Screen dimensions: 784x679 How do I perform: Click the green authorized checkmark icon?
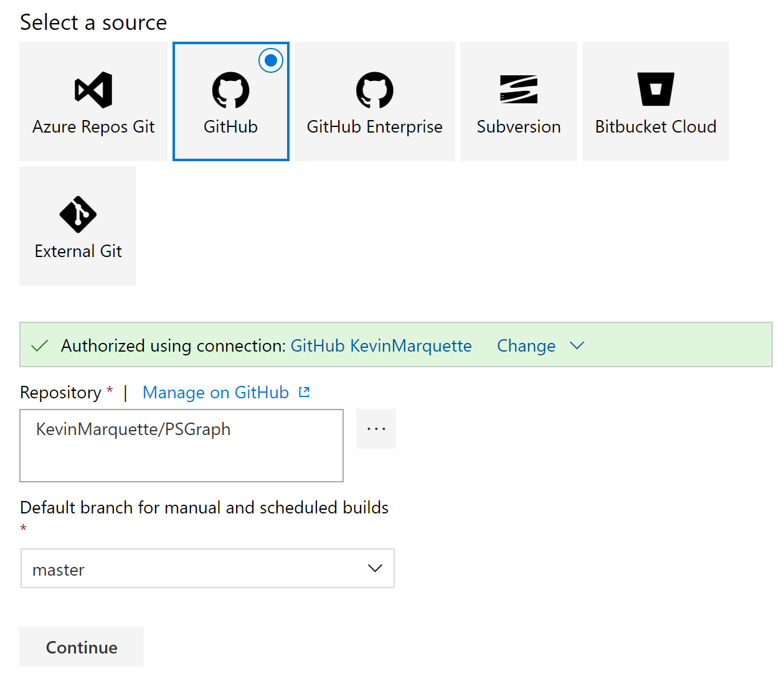coord(40,345)
